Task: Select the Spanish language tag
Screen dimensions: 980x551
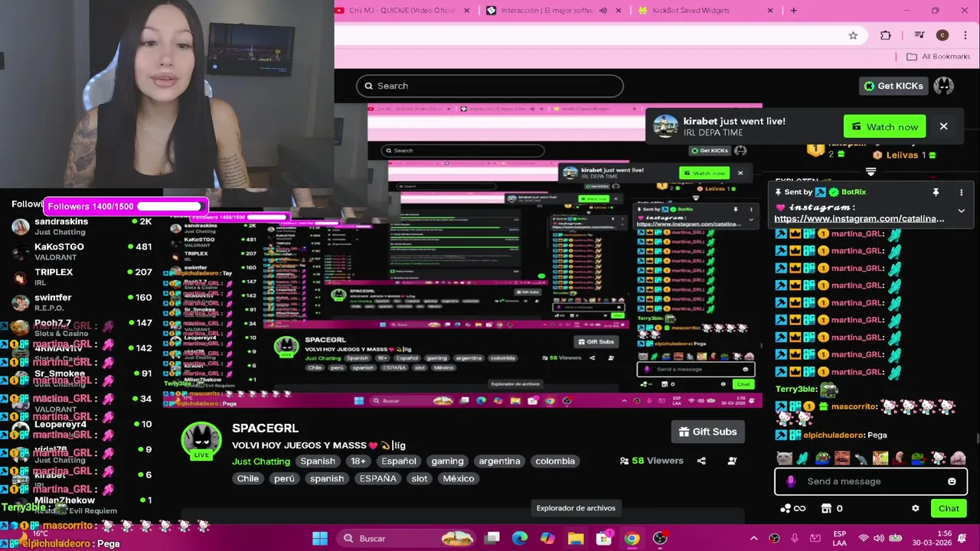Action: pos(318,461)
